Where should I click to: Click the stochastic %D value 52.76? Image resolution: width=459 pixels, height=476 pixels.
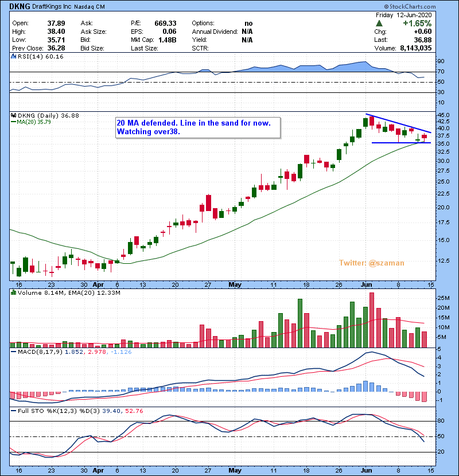click(134, 411)
